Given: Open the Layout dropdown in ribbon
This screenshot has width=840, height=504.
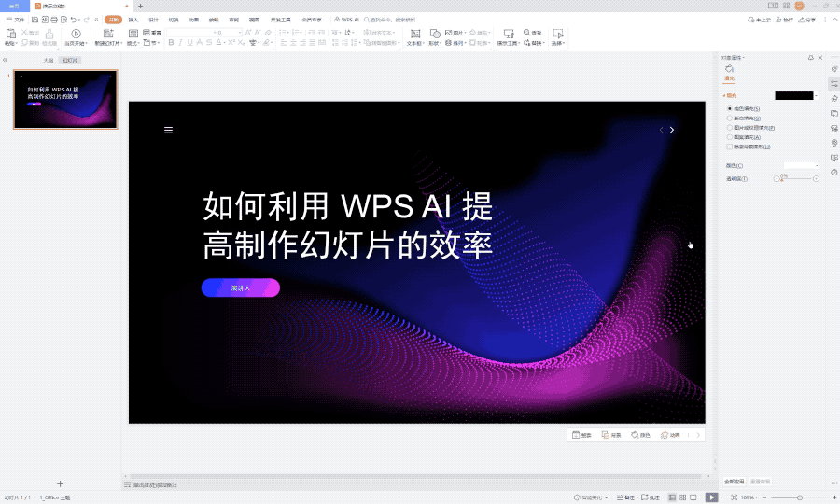Looking at the screenshot, I should click(133, 43).
